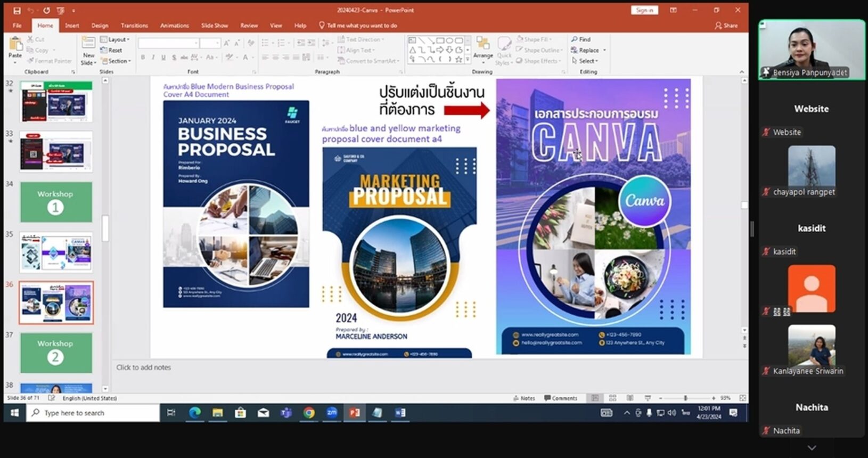Viewport: 868px width, 458px height.
Task: Select Workshop 2 slide thumbnail 37
Action: pyautogui.click(x=56, y=353)
